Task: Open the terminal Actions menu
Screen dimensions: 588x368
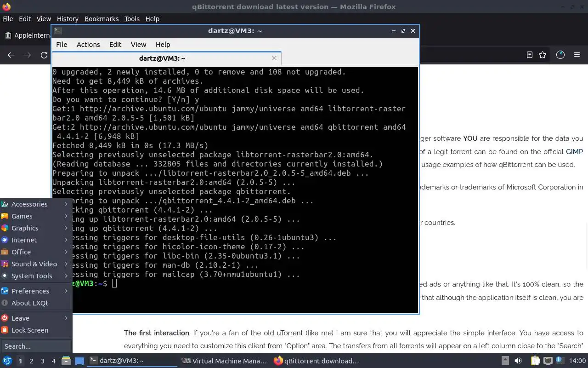Action: point(88,45)
